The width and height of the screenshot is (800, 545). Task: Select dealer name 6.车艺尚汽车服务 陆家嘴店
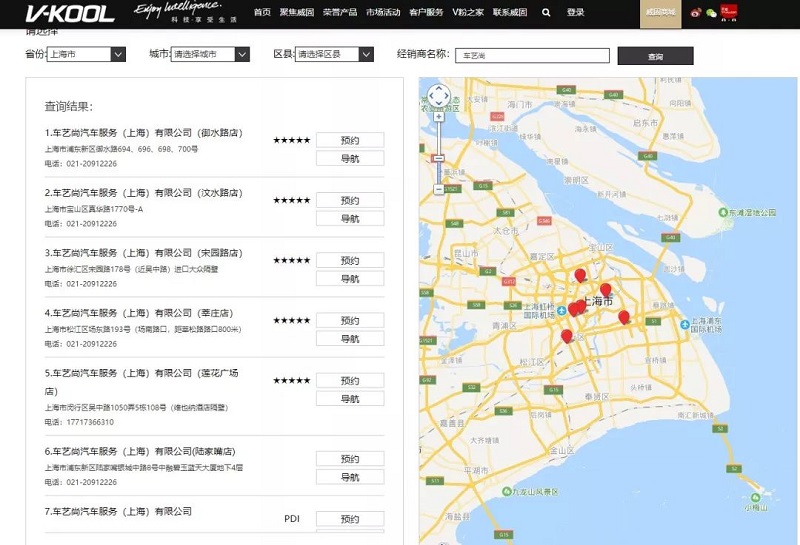[x=140, y=452]
